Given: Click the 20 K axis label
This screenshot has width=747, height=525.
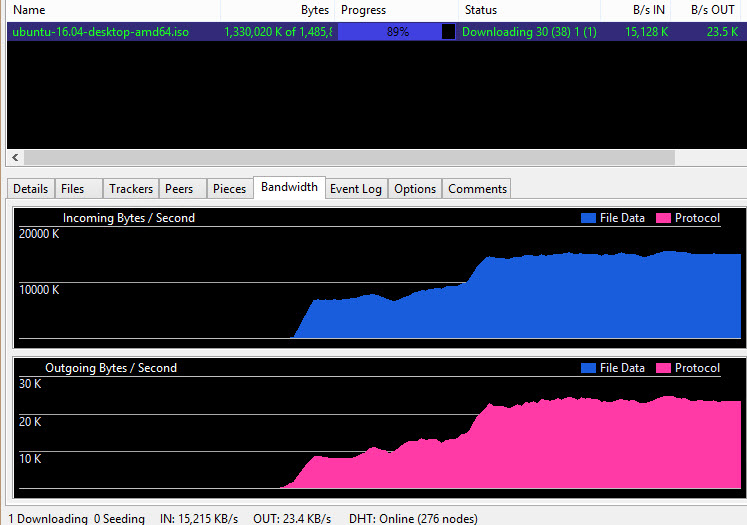Looking at the screenshot, I should click(x=30, y=422).
